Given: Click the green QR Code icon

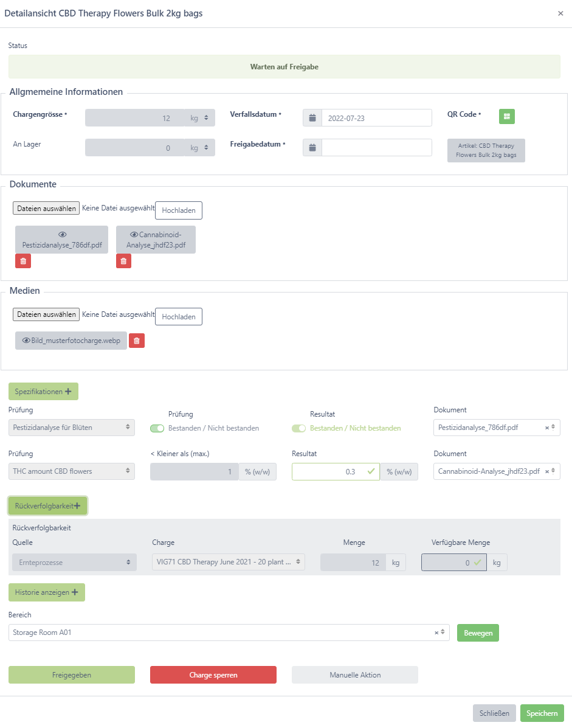Looking at the screenshot, I should coord(506,116).
